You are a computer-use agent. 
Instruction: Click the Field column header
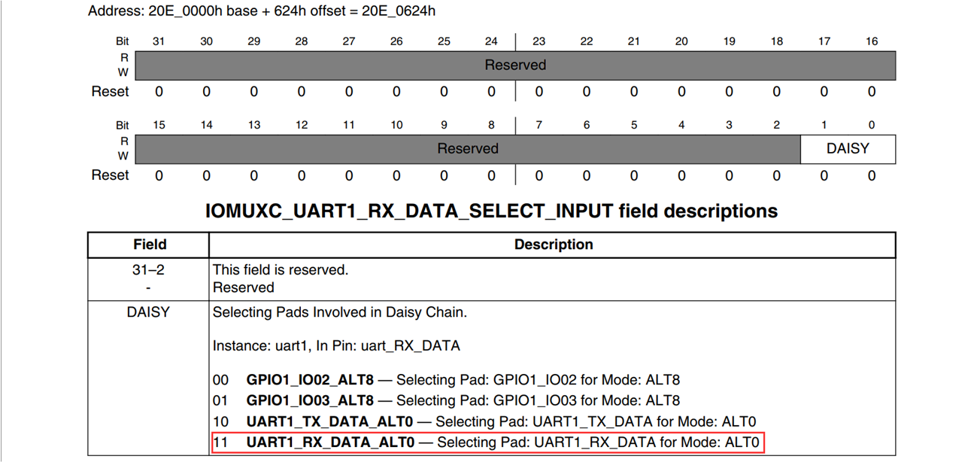tap(149, 245)
